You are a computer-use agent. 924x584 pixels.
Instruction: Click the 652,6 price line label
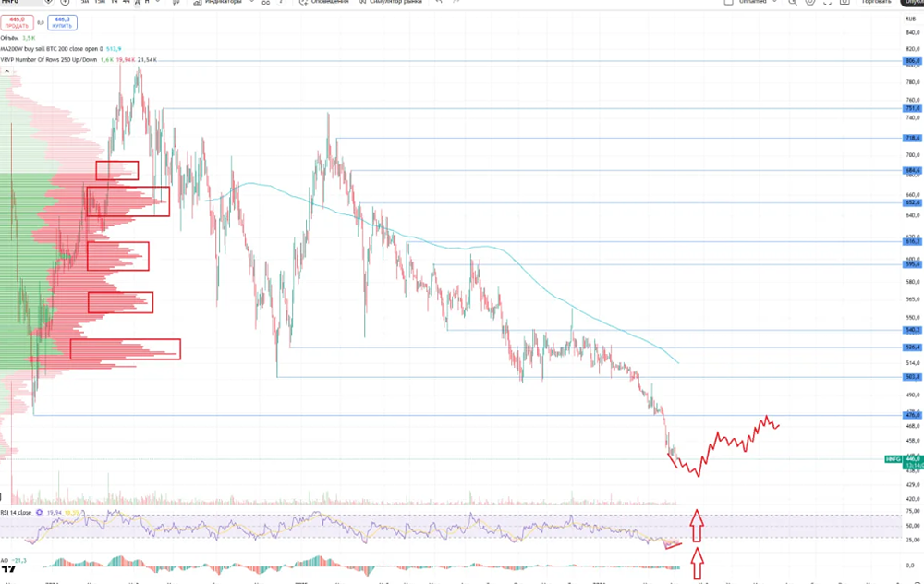(x=912, y=202)
